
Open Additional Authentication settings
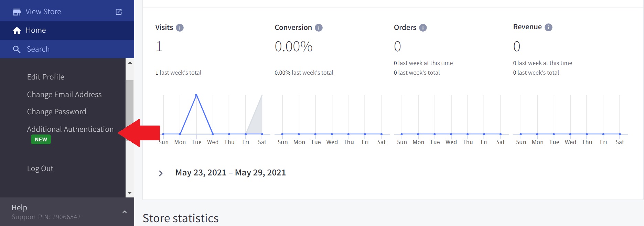70,129
